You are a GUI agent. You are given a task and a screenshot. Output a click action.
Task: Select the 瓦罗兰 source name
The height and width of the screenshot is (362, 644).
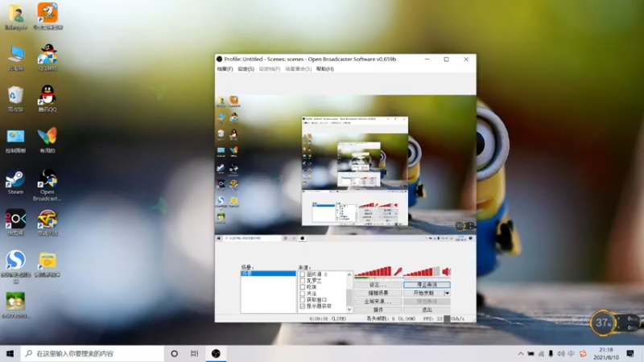[314, 281]
